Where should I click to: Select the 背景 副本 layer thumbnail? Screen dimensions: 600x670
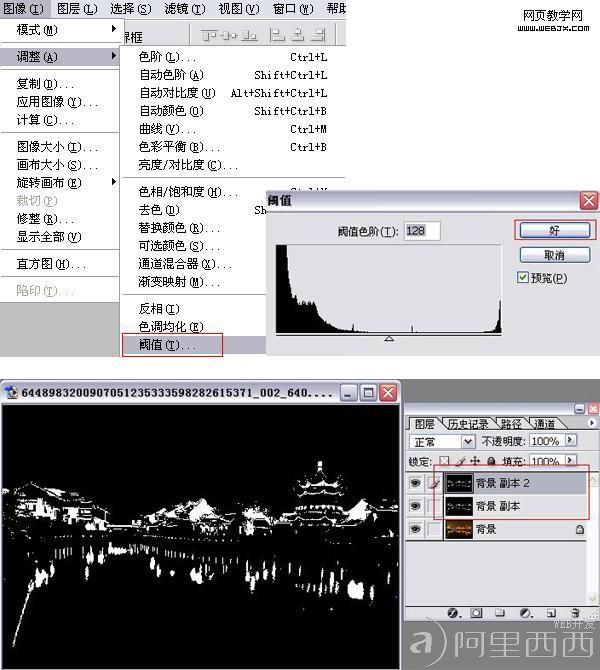(459, 506)
